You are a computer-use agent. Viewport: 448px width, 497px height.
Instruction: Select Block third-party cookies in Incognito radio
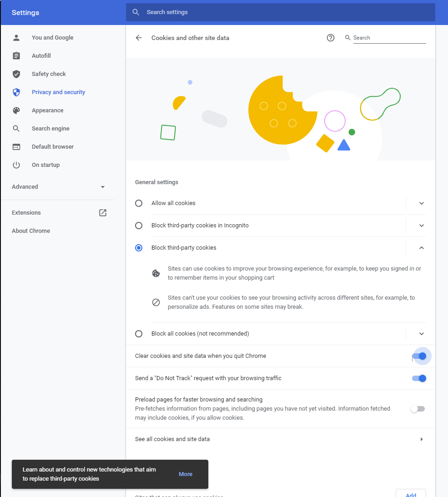coord(139,226)
